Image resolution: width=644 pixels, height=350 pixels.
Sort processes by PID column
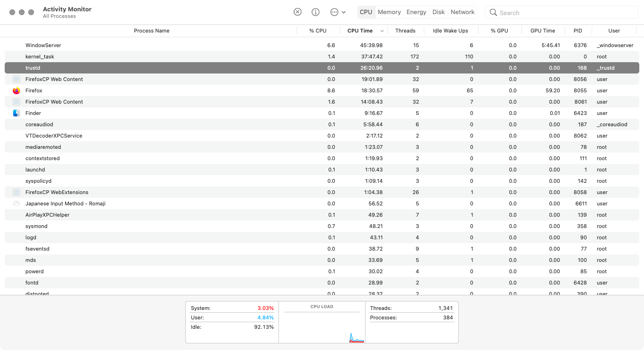578,31
